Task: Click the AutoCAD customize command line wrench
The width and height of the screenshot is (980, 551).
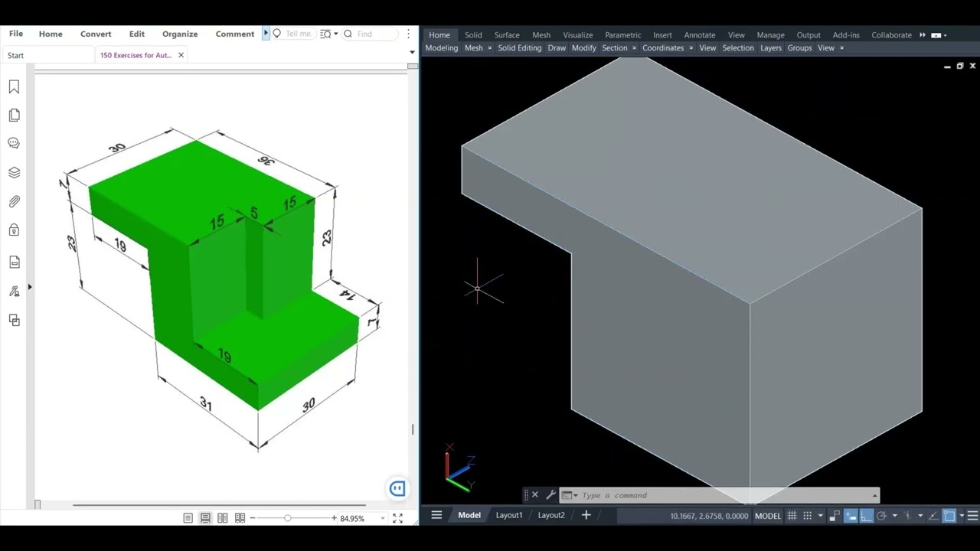Action: [550, 495]
